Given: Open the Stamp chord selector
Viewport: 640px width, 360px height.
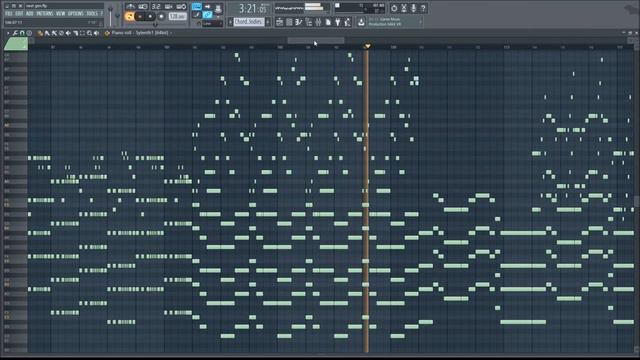Looking at the screenshot, I should click(29, 33).
